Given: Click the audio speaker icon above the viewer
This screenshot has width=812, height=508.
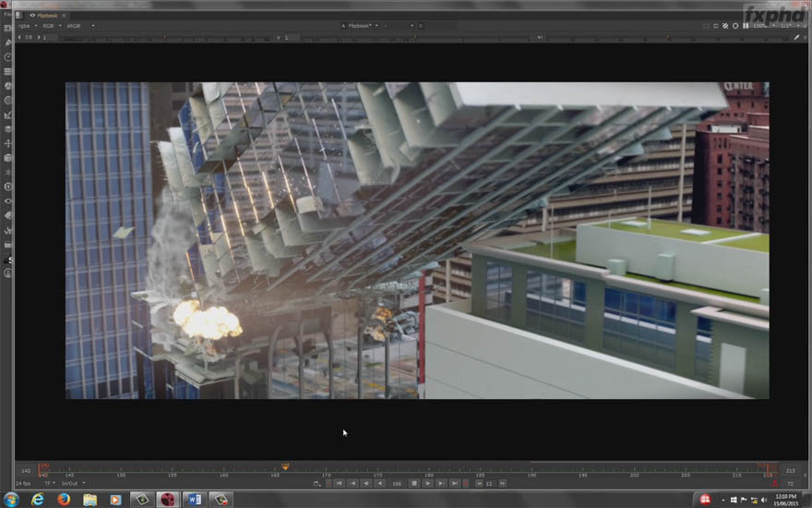Looking at the screenshot, I should point(540,37).
